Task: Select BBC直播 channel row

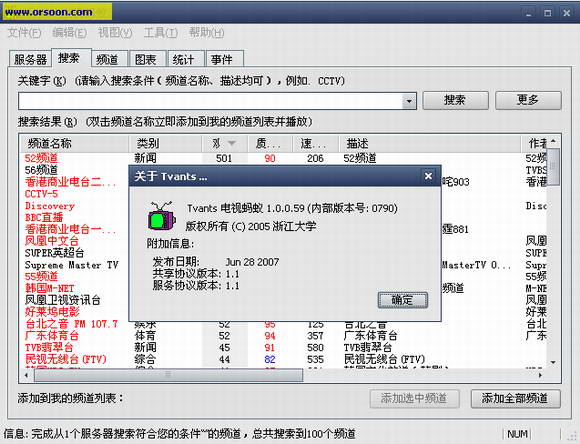Action: [x=44, y=218]
